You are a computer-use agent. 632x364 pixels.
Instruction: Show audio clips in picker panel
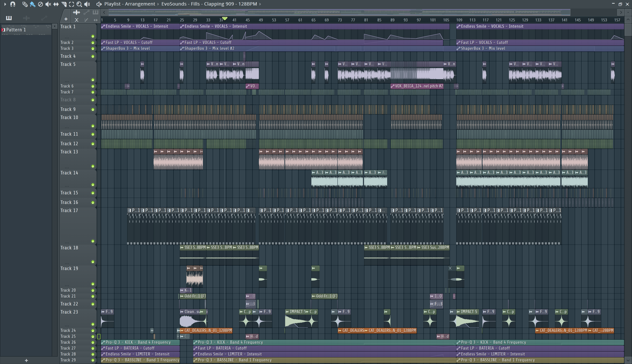click(26, 18)
